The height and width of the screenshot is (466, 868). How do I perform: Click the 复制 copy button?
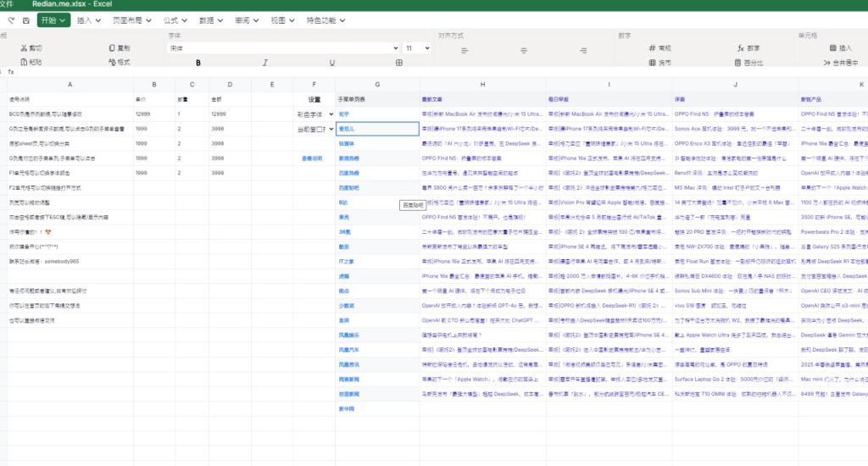(x=120, y=48)
